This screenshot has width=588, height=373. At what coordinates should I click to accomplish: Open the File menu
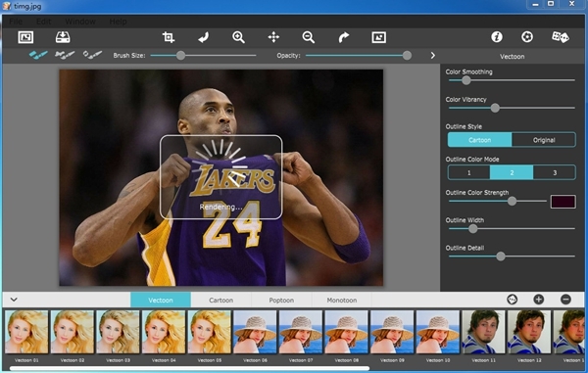coord(16,22)
